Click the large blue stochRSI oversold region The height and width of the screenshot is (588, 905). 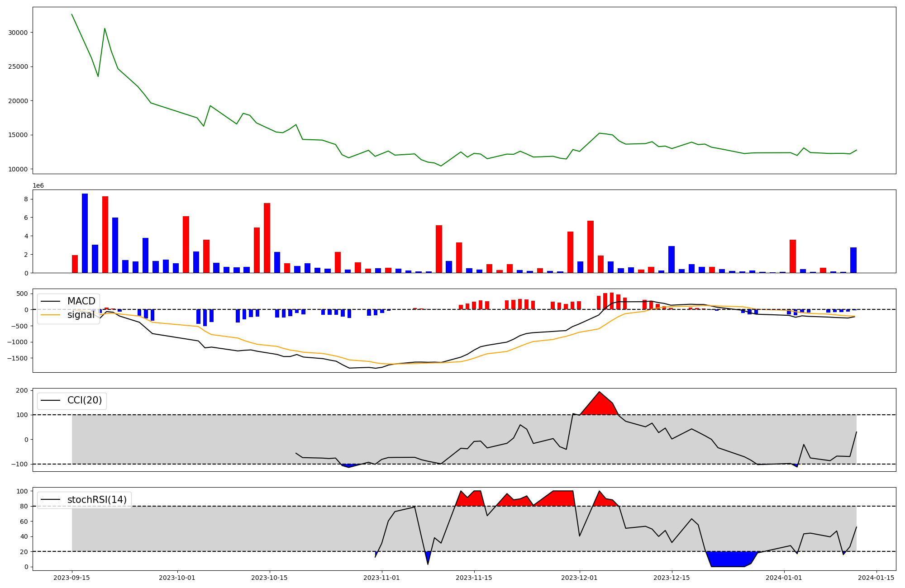click(729, 559)
